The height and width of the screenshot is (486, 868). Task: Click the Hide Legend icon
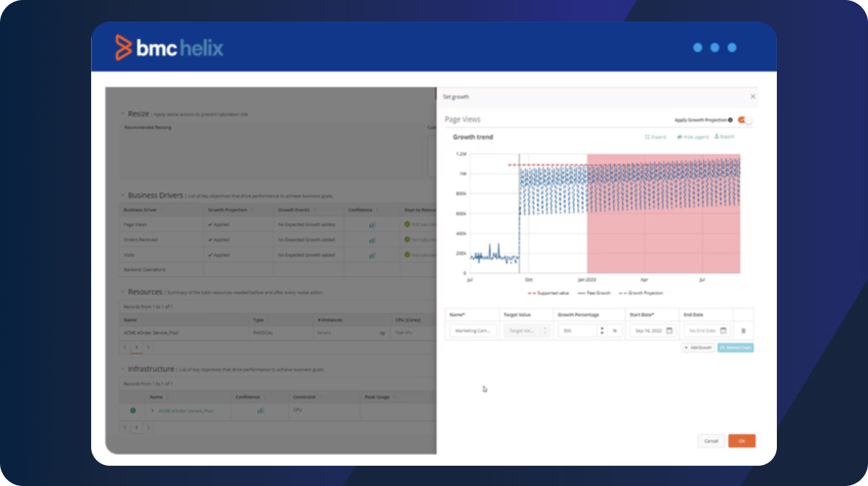(x=692, y=137)
